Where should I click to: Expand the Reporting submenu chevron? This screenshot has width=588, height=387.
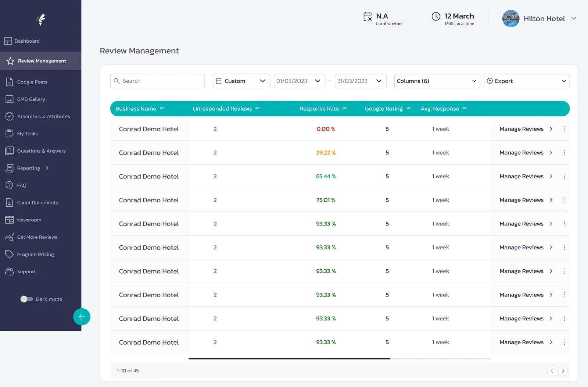[x=47, y=168]
